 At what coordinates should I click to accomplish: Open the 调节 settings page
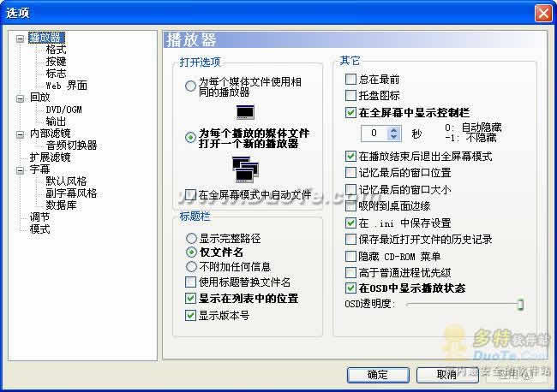[x=39, y=217]
